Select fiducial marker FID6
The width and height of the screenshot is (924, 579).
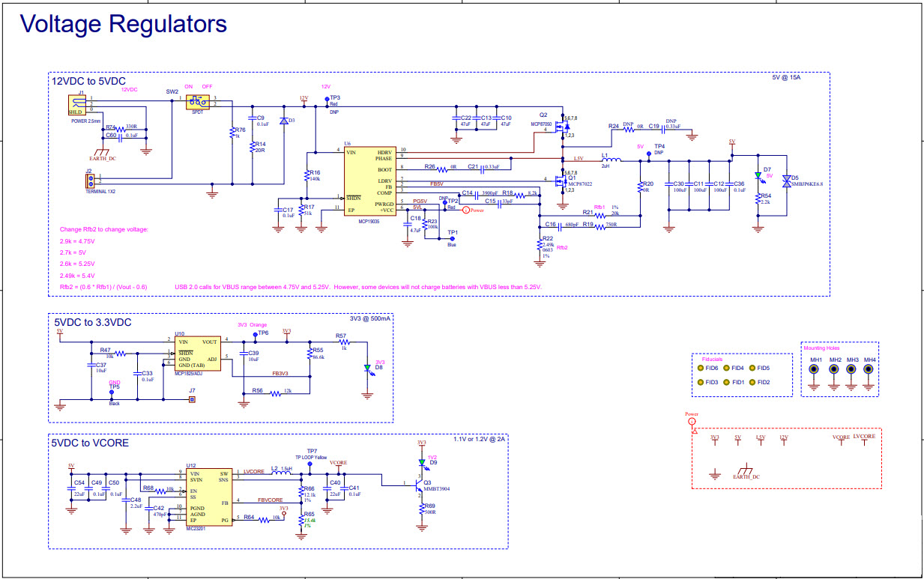(702, 368)
